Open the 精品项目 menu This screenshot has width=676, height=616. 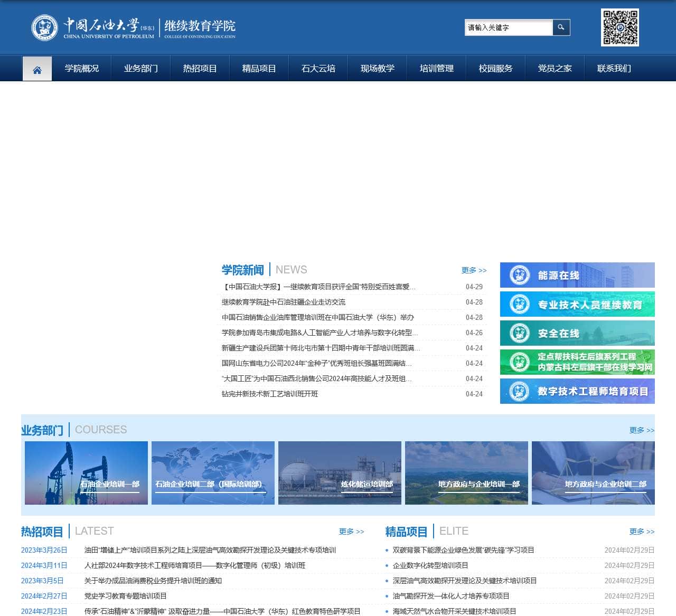click(259, 69)
